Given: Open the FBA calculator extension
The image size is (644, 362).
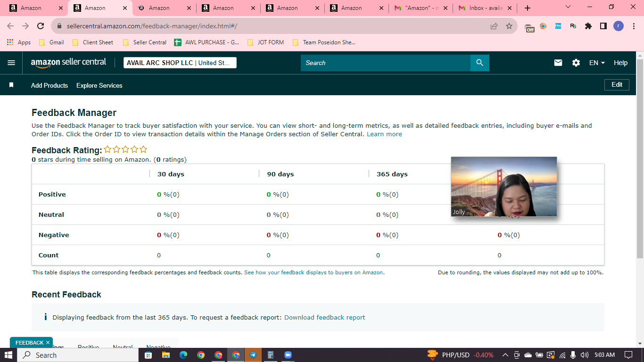Looking at the screenshot, I should 558,26.
